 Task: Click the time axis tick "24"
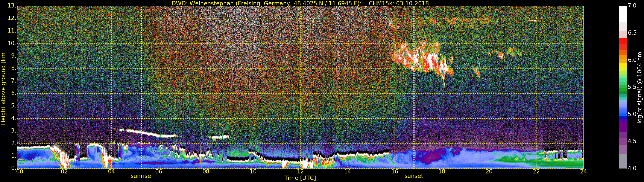(583, 172)
